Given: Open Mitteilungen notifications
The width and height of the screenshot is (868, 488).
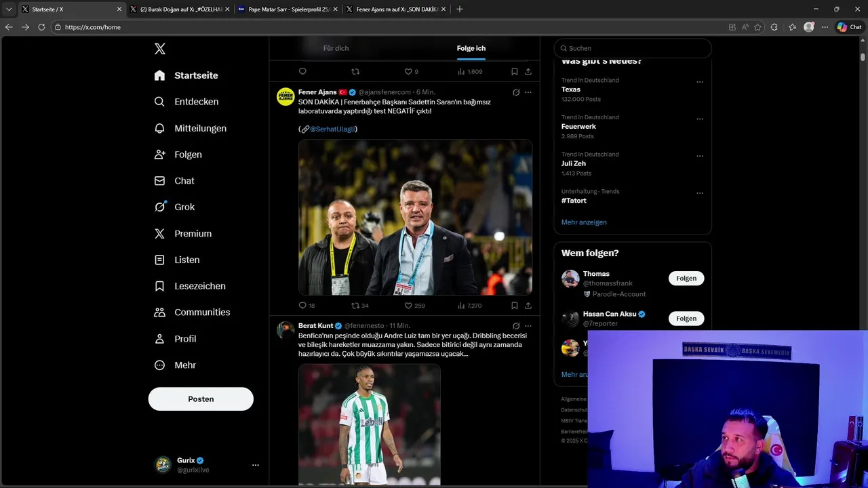Looking at the screenshot, I should tap(191, 128).
